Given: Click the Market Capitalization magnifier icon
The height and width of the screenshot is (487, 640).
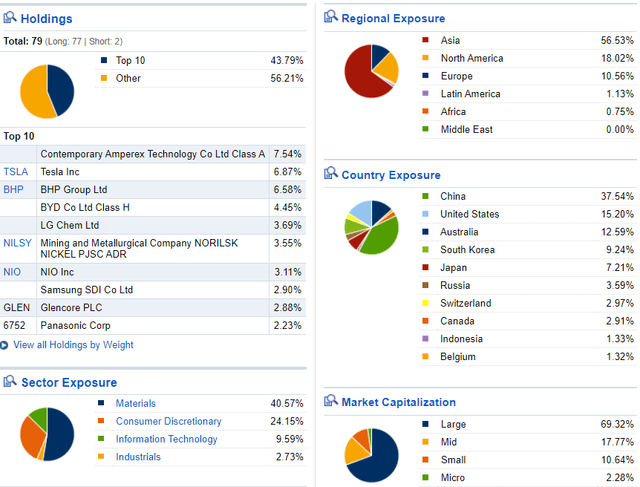Looking at the screenshot, I should [x=331, y=400].
